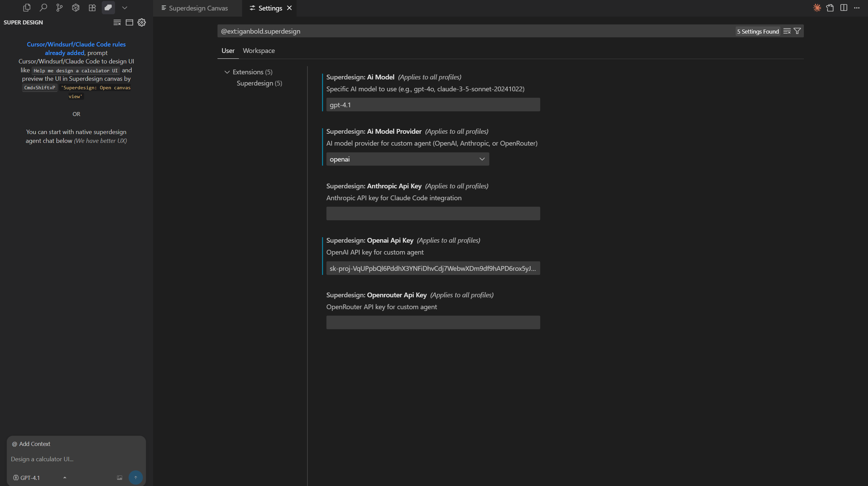
Task: Open the Cursor/Windsurf/Claude Code rules link
Action: tap(75, 44)
